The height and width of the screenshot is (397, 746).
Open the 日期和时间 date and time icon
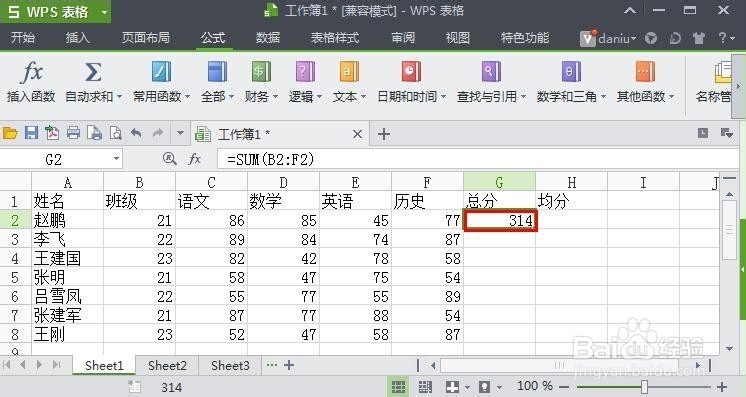coord(411,72)
